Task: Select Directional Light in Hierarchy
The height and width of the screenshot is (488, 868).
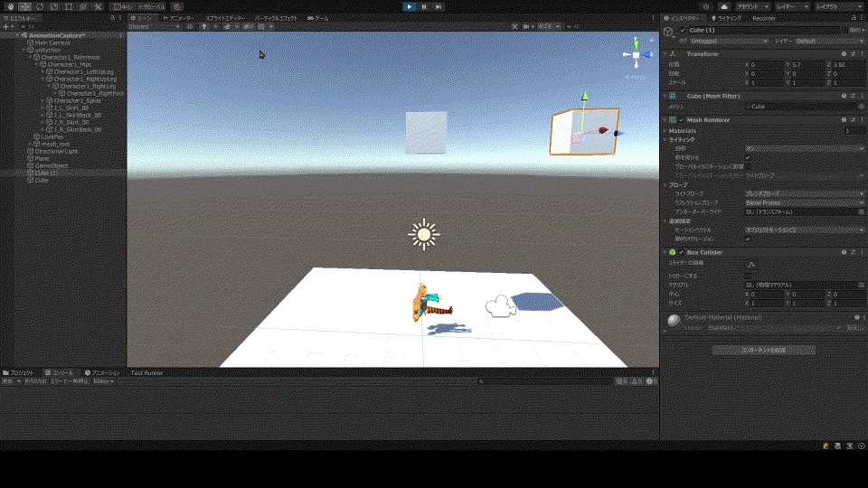Action: (56, 151)
